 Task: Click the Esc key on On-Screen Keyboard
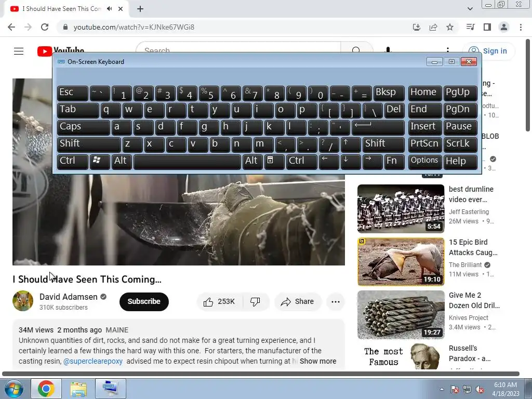(x=73, y=93)
